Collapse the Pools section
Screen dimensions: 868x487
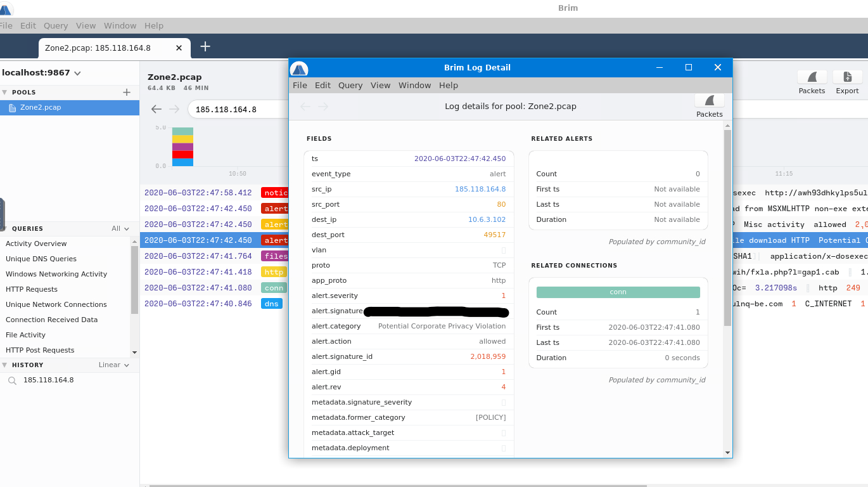(5, 93)
